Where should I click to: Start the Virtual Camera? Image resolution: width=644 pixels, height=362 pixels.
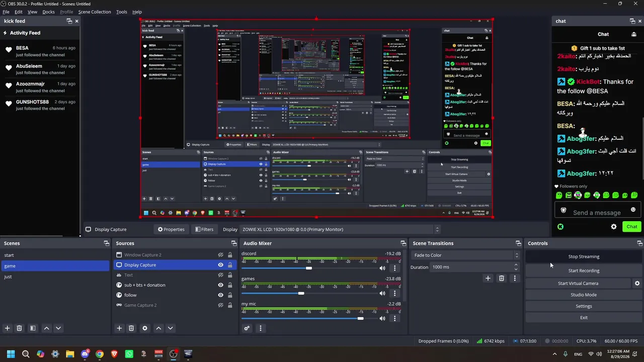pos(578,284)
